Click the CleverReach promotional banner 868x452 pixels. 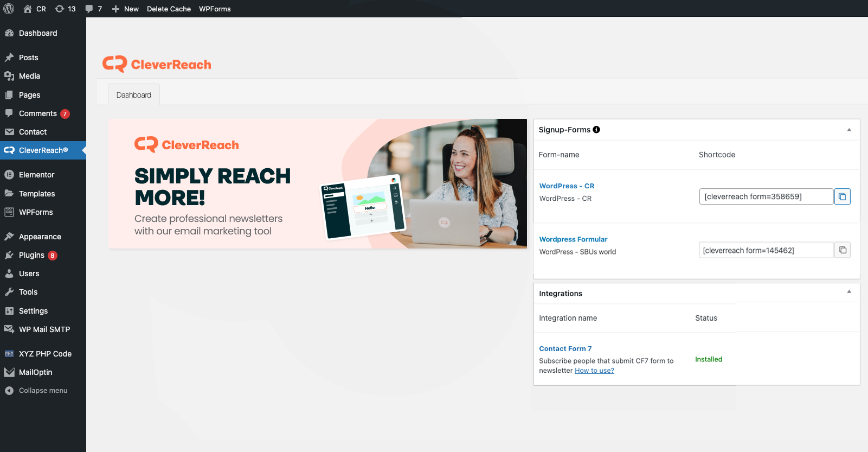pos(318,184)
